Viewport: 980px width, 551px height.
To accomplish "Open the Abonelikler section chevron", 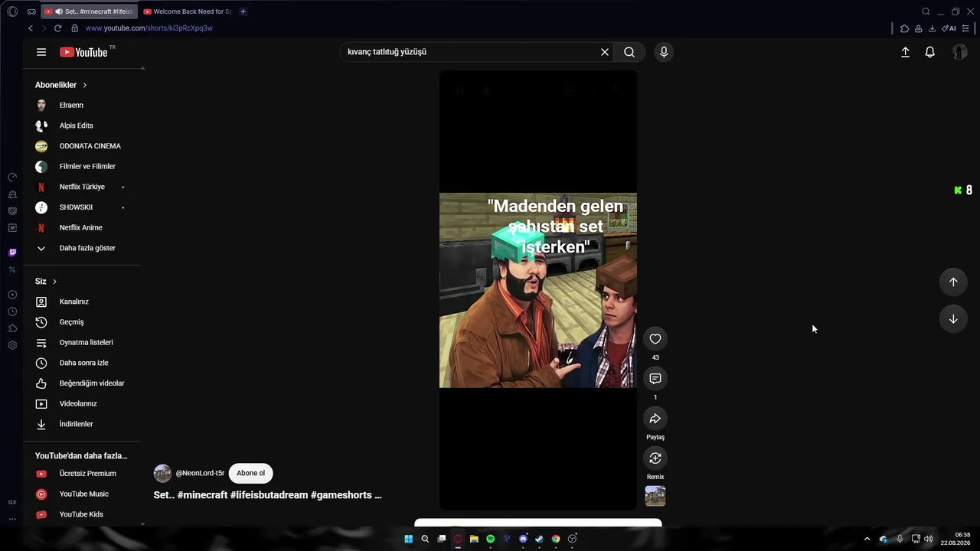I will [85, 85].
